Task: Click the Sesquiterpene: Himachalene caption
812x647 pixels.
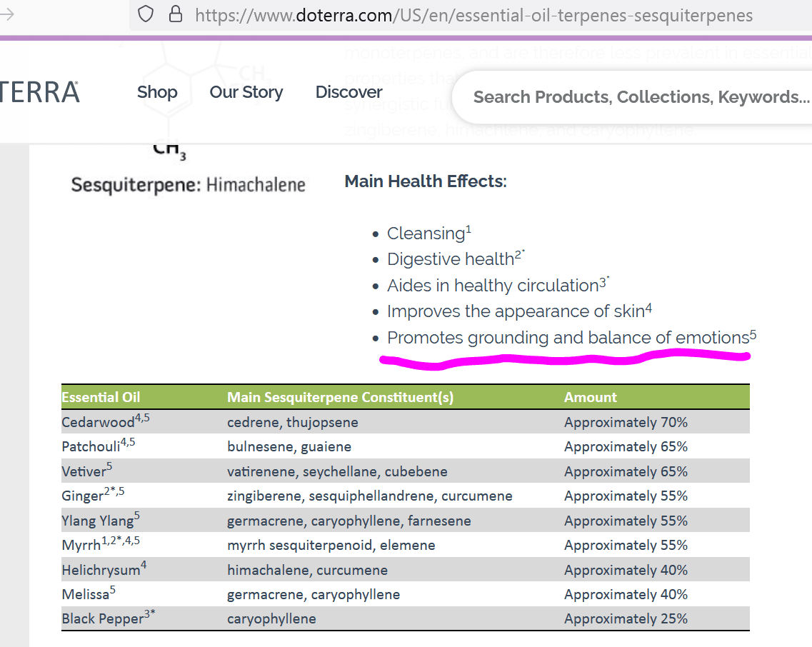Action: point(188,186)
